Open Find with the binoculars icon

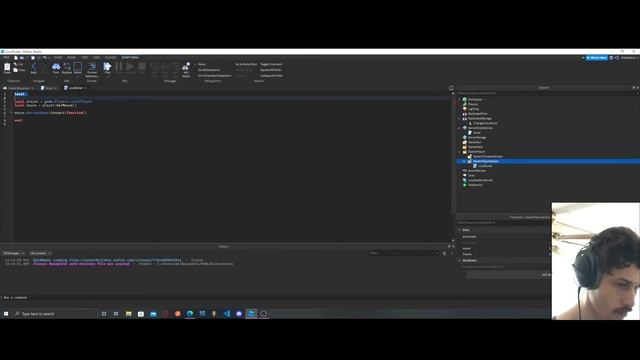click(56, 68)
